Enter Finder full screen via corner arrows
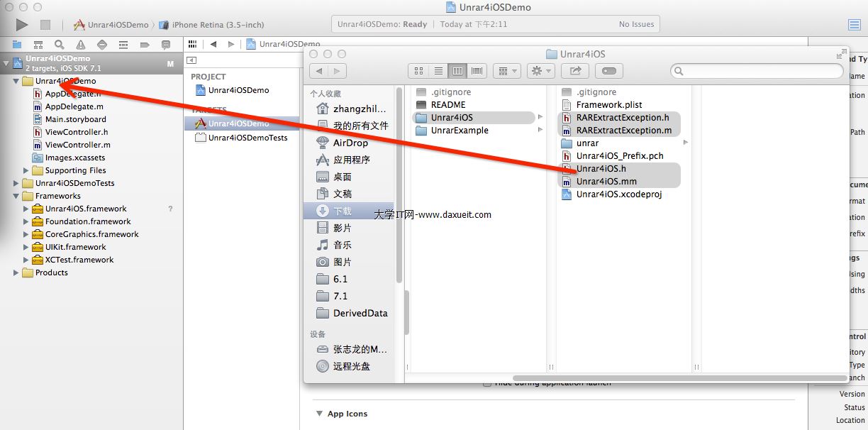Screen dimensions: 868x430 (841, 54)
